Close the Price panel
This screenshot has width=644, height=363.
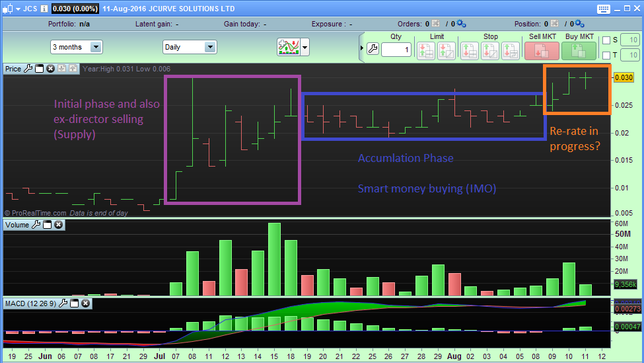pos(50,69)
